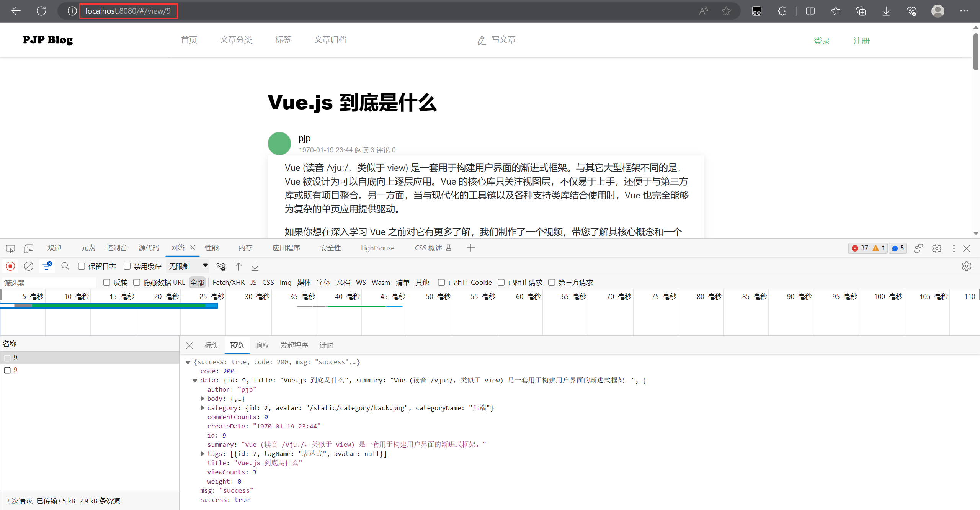The width and height of the screenshot is (980, 510).
Task: Switch to the 响应 tab
Action: coord(262,345)
